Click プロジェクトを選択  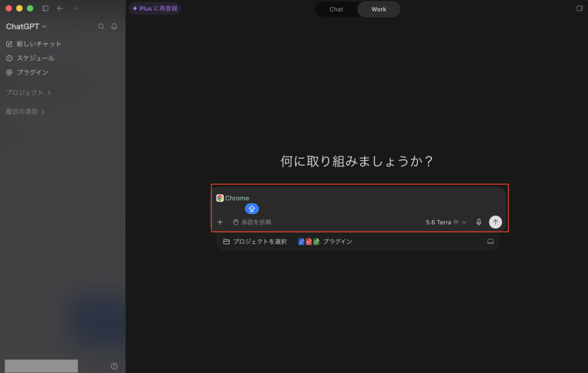click(x=255, y=242)
